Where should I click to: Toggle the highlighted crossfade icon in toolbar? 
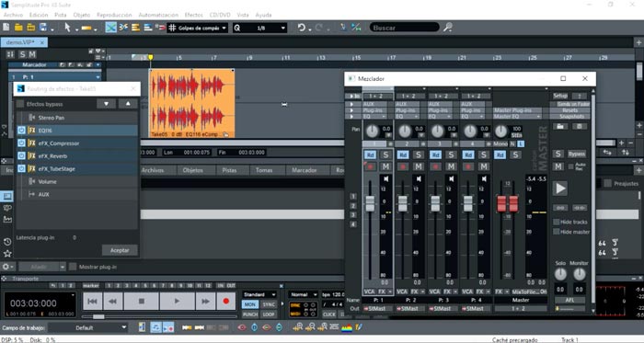111,28
